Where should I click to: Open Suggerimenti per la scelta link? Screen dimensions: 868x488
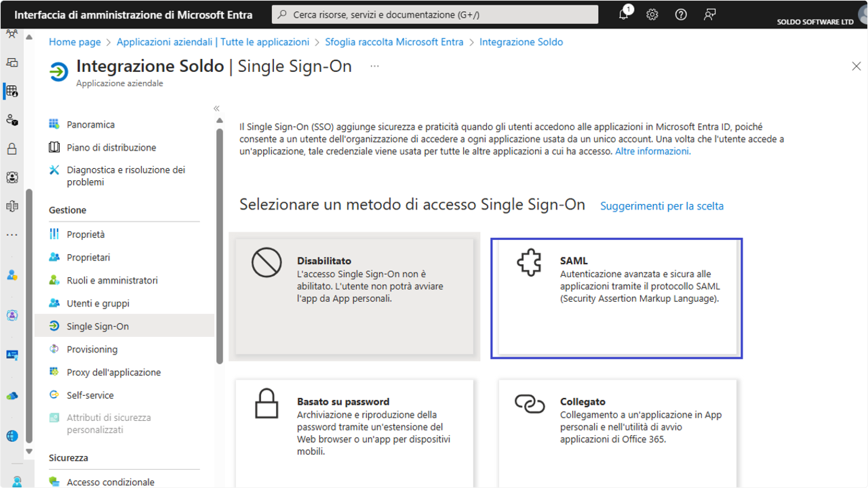point(662,206)
